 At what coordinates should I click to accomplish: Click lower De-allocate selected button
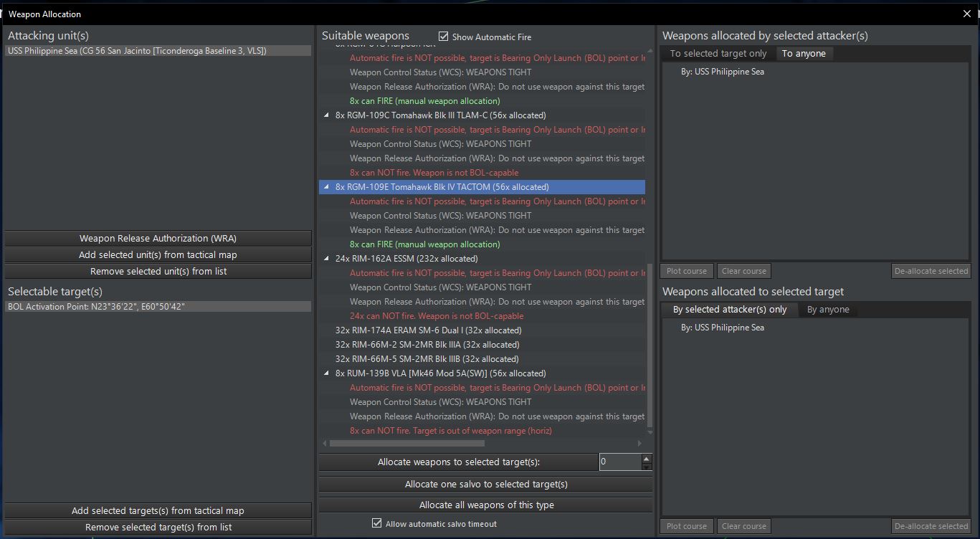pyautogui.click(x=931, y=526)
